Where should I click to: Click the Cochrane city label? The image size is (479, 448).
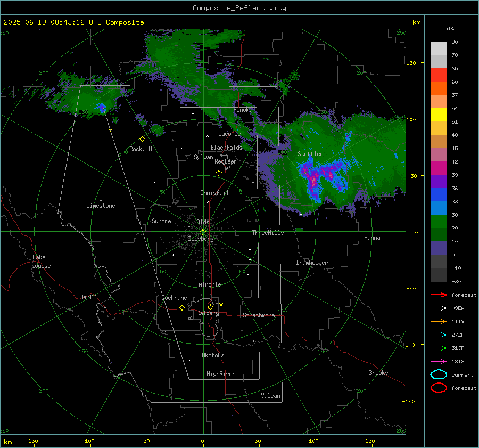pos(174,298)
